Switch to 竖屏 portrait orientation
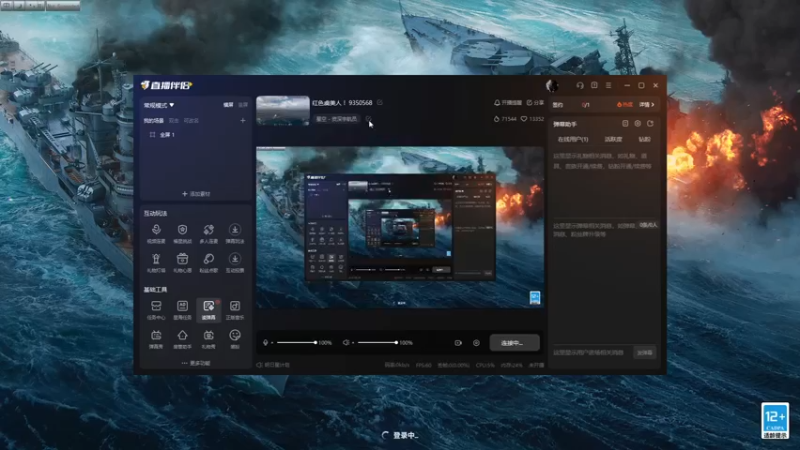 (x=243, y=105)
